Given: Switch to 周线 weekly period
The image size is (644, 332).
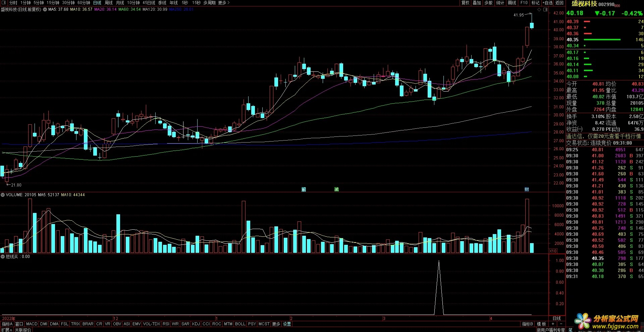Looking at the screenshot, I should tap(109, 3).
